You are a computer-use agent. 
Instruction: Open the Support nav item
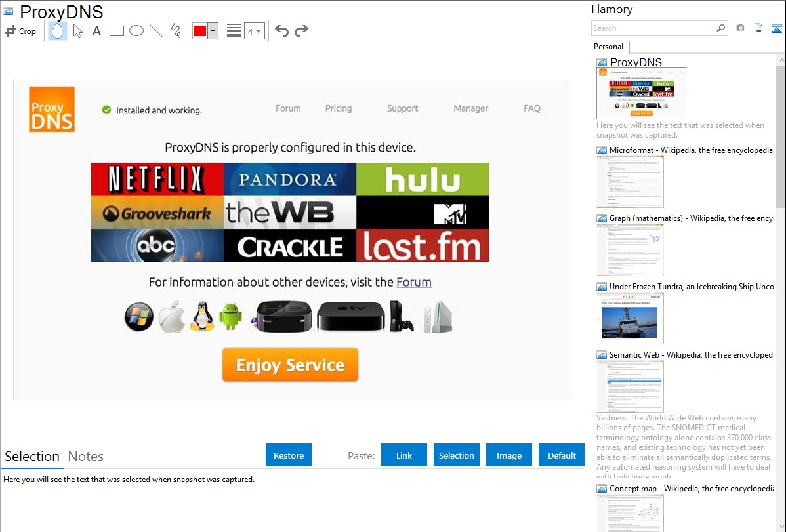coord(403,108)
